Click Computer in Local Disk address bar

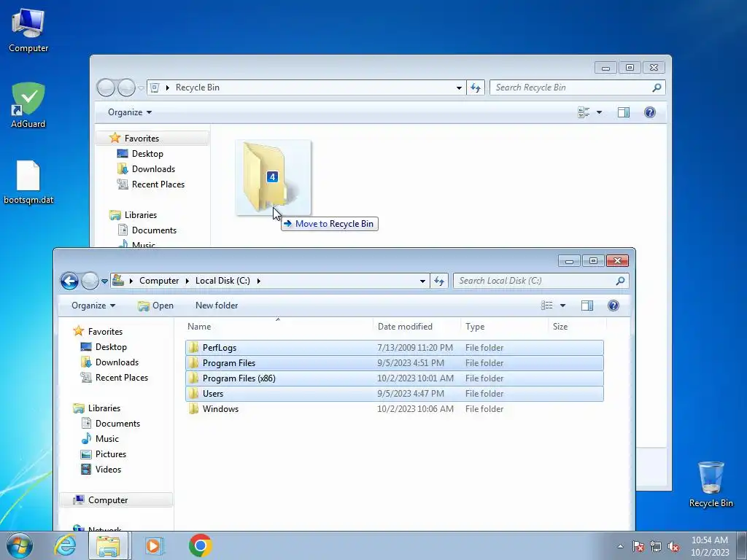[158, 281]
